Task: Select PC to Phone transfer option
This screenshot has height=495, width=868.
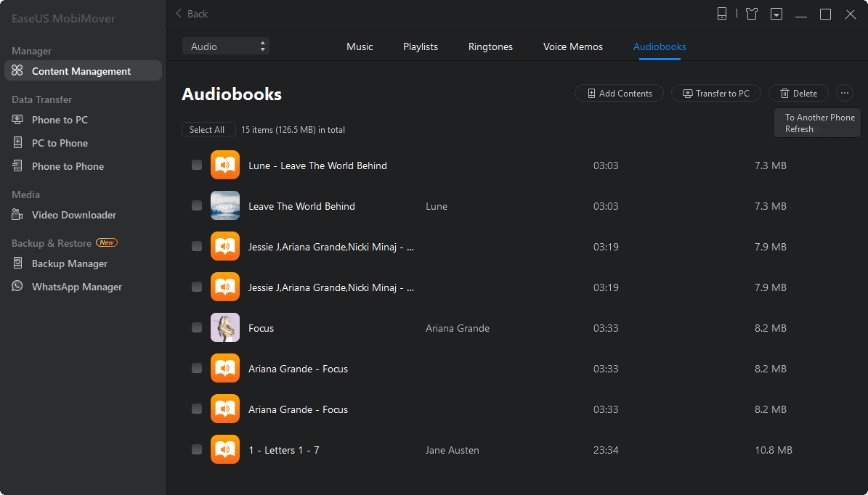Action: 60,143
